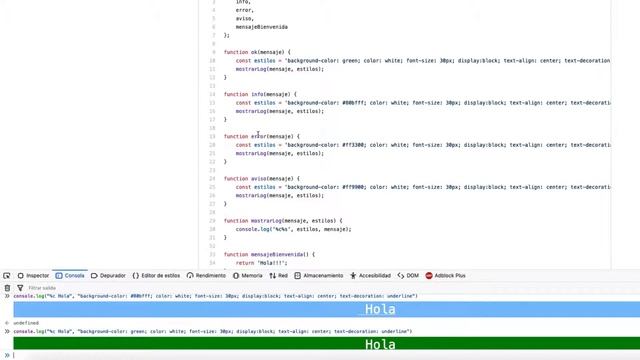The height and width of the screenshot is (360, 640).
Task: Click the mostrarLog call inside the aviso function
Action: tap(280, 196)
